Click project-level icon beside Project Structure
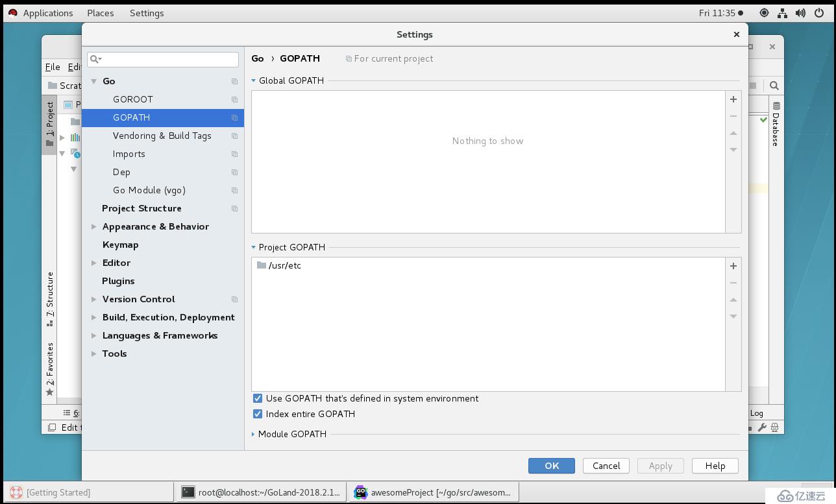Image resolution: width=836 pixels, height=504 pixels. [234, 208]
